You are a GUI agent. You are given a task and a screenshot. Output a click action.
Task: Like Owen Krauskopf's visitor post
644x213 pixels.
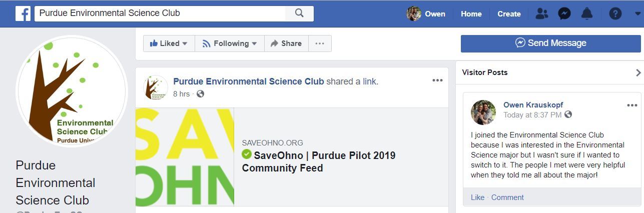pos(477,197)
